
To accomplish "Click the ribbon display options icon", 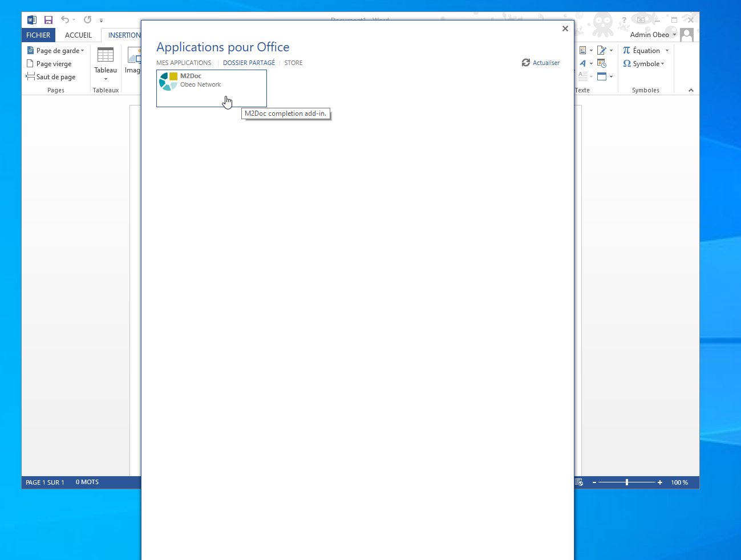I will (x=641, y=20).
